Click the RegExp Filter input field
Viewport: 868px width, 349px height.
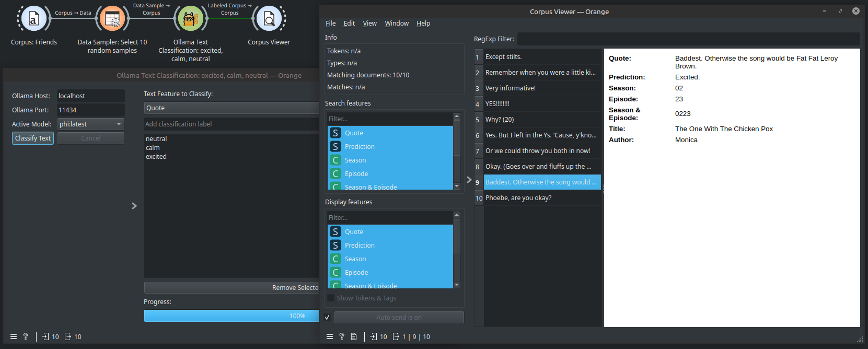(688, 39)
